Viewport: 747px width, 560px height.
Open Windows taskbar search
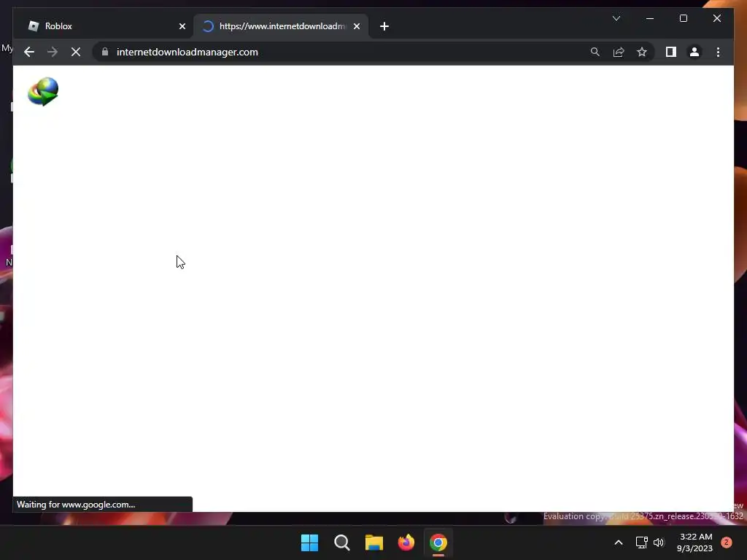[342, 542]
